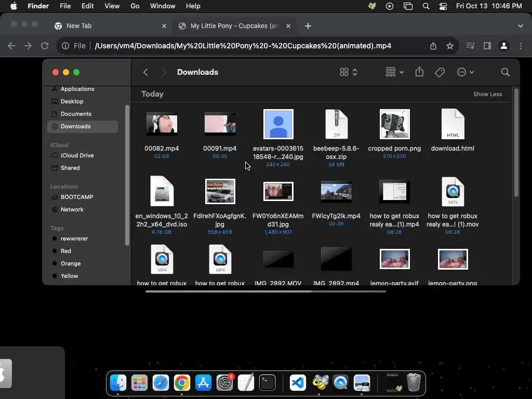
Task: Toggle Chrome side panel
Action: 487,46
